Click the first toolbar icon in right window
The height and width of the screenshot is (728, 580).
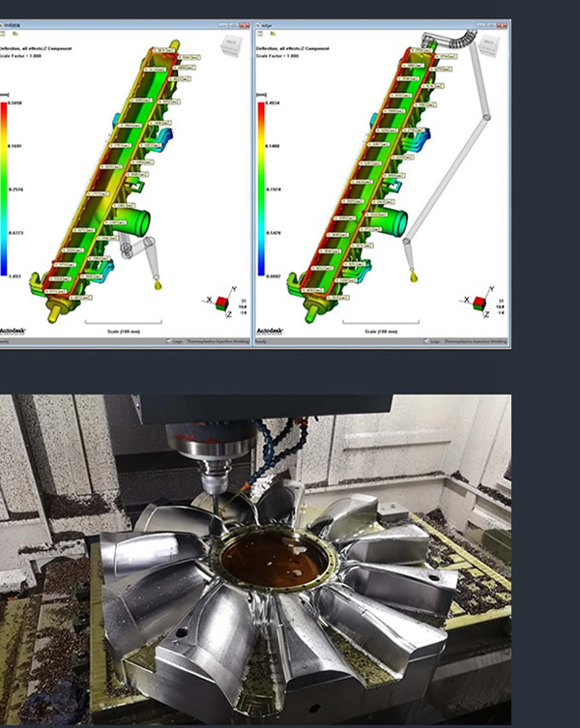point(262,33)
